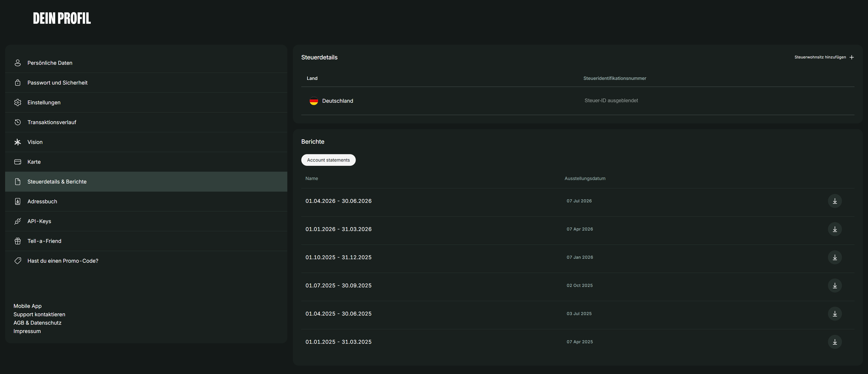
Task: Open the Mobile App link
Action: [x=27, y=306]
